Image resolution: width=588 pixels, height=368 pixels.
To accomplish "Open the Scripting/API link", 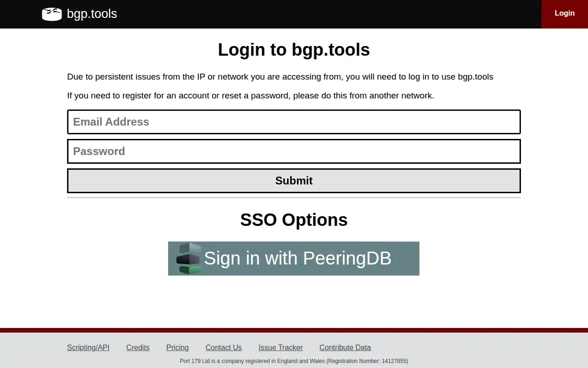I will point(88,348).
